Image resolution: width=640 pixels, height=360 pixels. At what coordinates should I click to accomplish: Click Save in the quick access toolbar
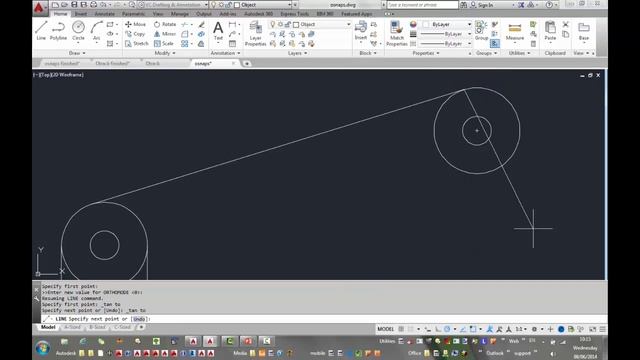[x=74, y=5]
